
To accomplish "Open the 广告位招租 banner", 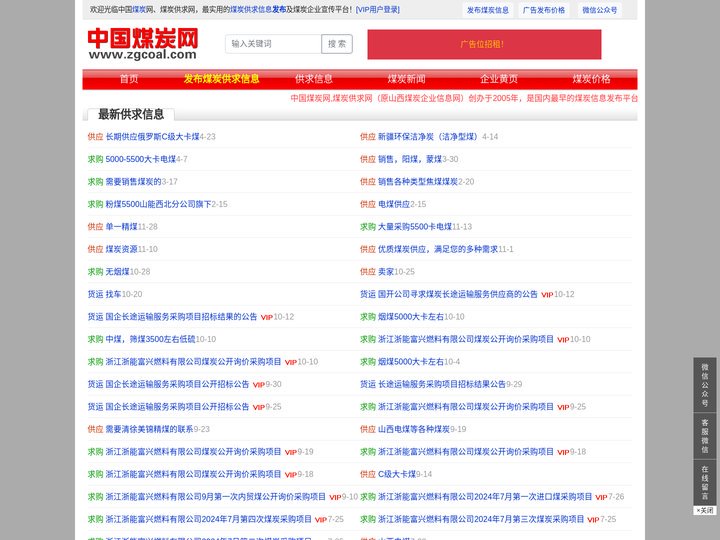I will (484, 44).
